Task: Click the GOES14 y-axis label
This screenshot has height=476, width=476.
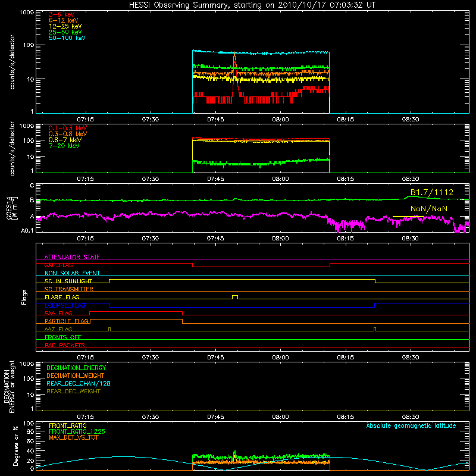Action: (11, 208)
